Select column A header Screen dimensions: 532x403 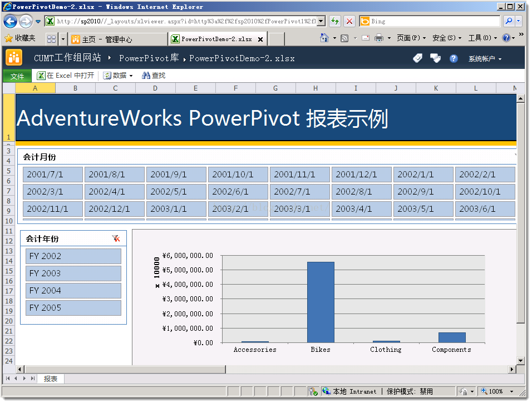(35, 88)
